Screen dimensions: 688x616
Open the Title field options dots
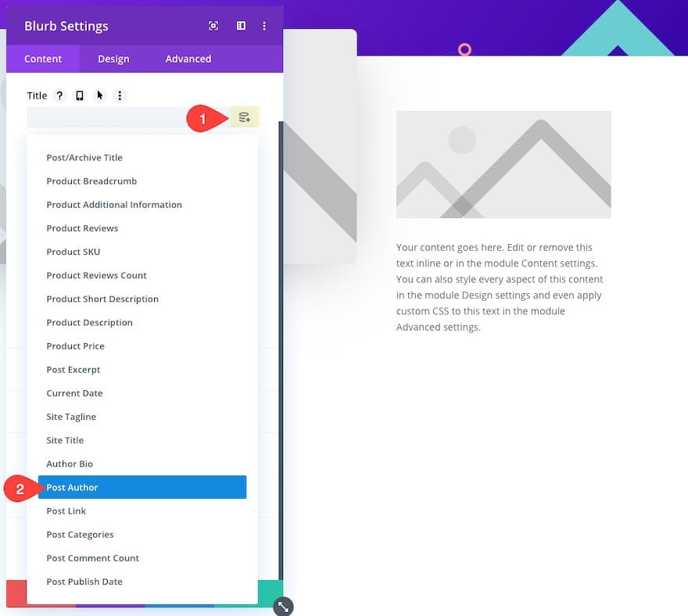click(120, 95)
